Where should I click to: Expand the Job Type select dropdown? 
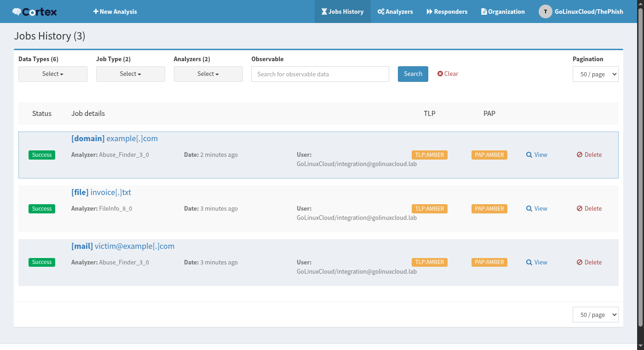[131, 74]
